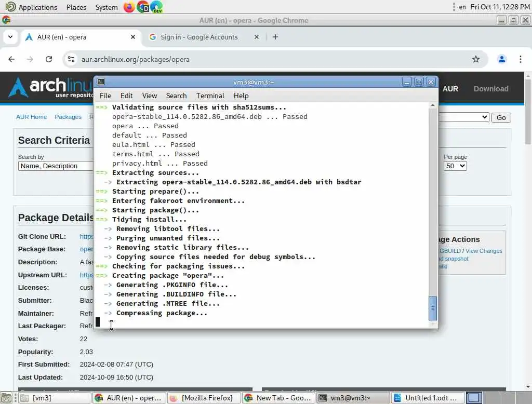532x404 pixels.
Task: Switch to Sign in - Google Accounts tab
Action: [x=199, y=37]
